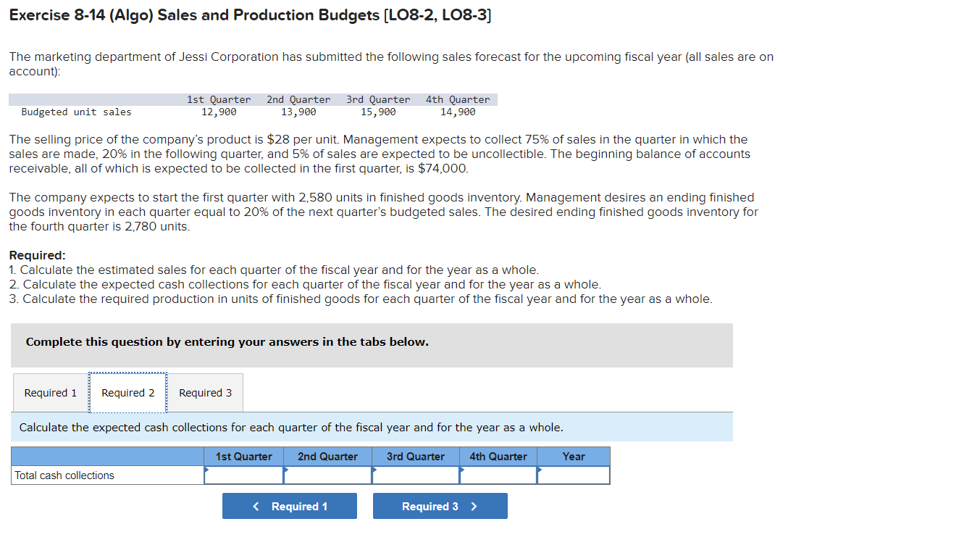Screen dimensions: 980x540
Task: Switch to the Required 1 tab
Action: click(x=49, y=392)
